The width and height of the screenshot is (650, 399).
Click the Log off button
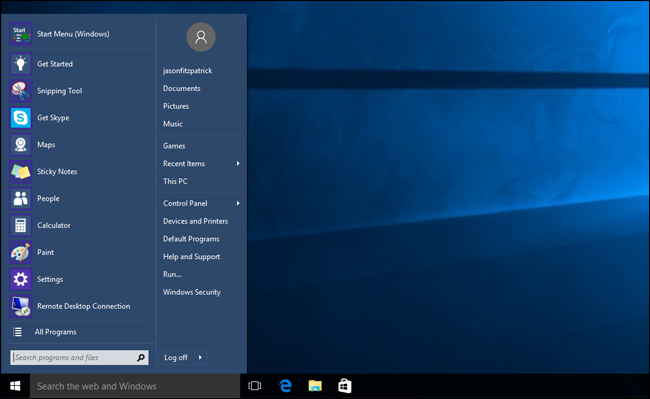click(177, 358)
